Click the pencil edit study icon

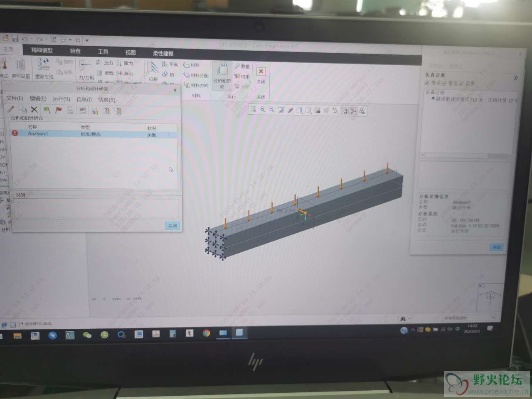11,109
